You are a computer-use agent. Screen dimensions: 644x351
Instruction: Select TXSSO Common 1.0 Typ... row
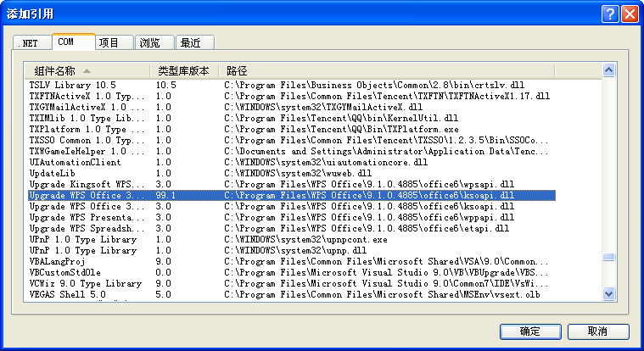tap(292, 141)
